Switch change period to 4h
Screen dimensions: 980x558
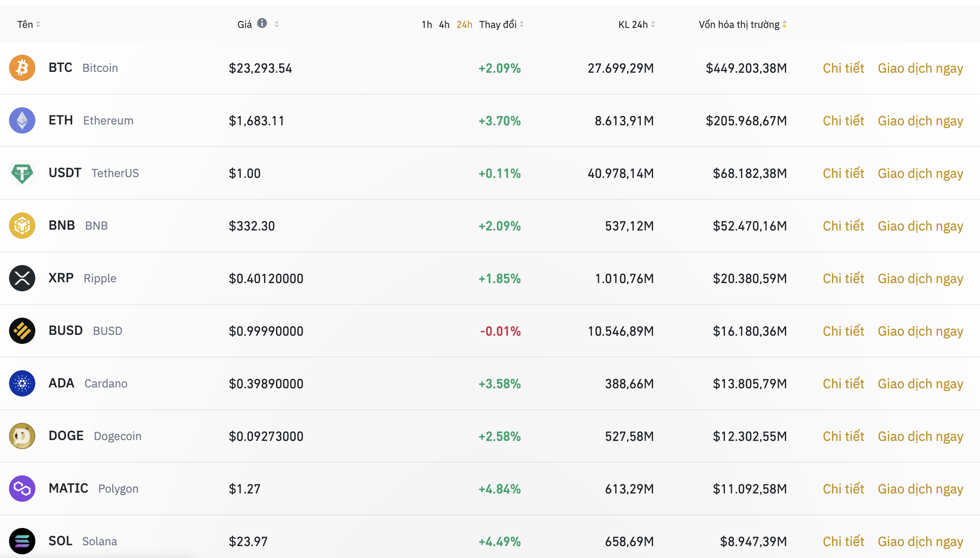point(444,25)
